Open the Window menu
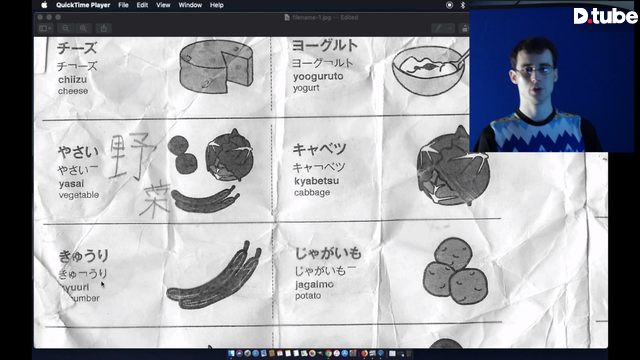The height and width of the screenshot is (360, 640). 190,5
